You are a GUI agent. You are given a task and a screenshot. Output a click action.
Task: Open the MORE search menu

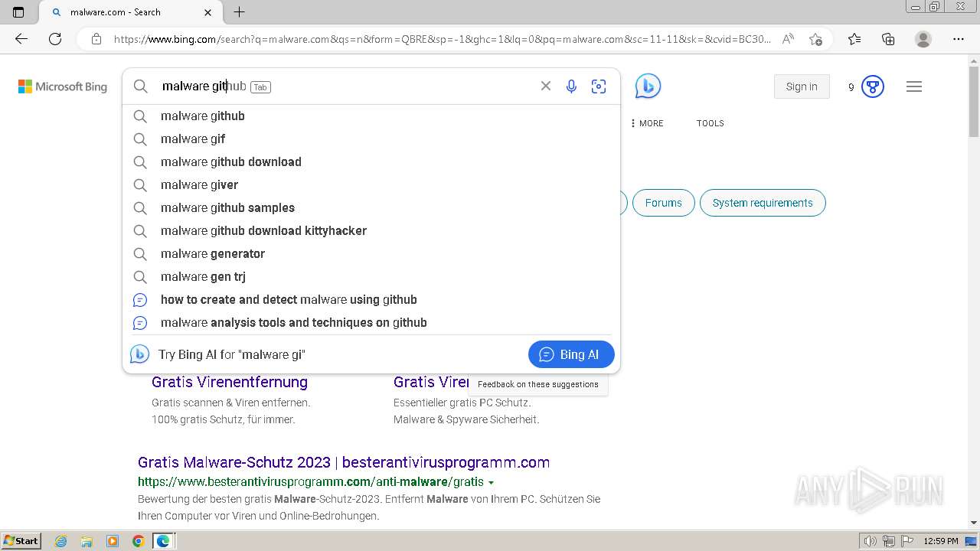(648, 123)
